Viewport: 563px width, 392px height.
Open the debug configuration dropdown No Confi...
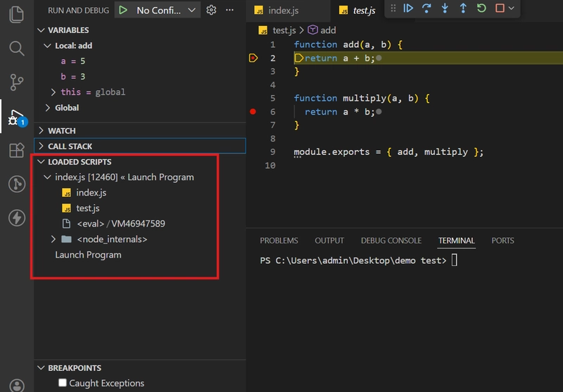pyautogui.click(x=165, y=11)
